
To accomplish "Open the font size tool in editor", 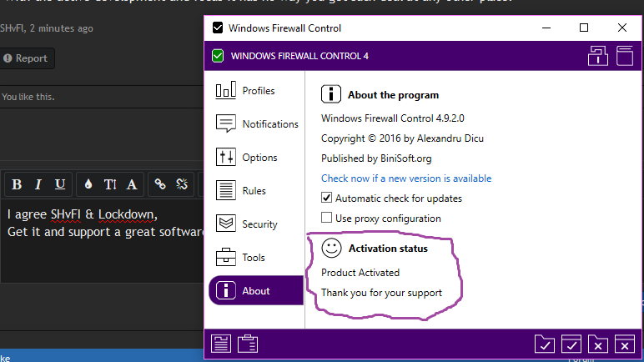I will (x=110, y=184).
